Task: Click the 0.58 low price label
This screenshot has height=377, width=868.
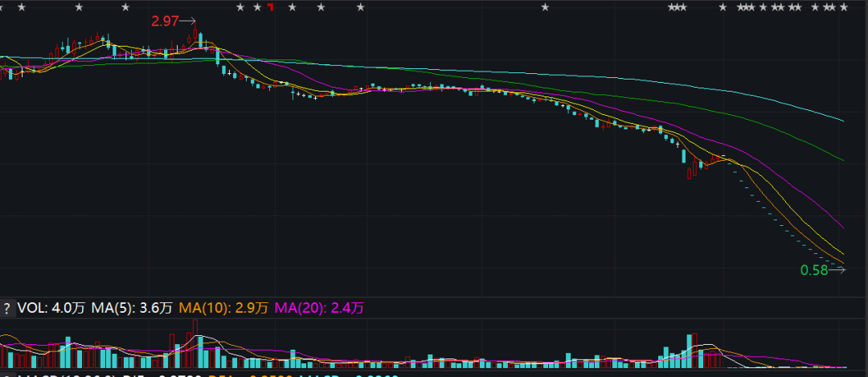Action: point(813,271)
